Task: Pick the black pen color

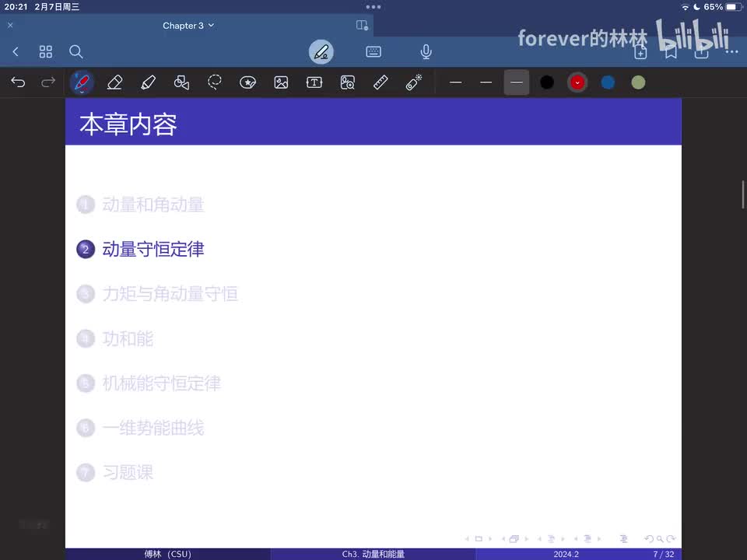Action: tap(547, 82)
